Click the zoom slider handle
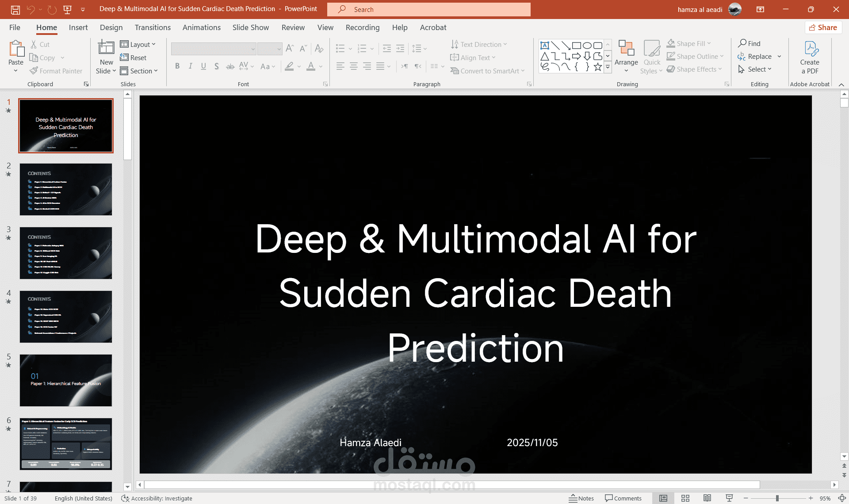This screenshot has height=504, width=849. (x=777, y=498)
